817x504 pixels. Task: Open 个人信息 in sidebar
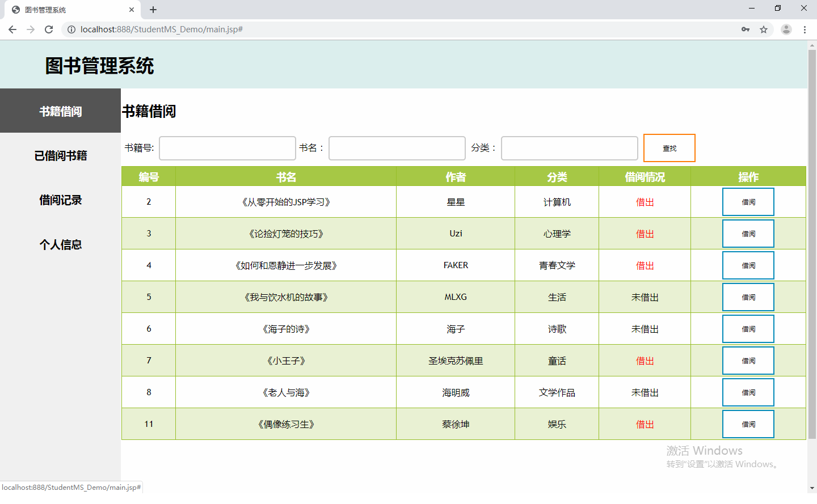[x=60, y=244]
